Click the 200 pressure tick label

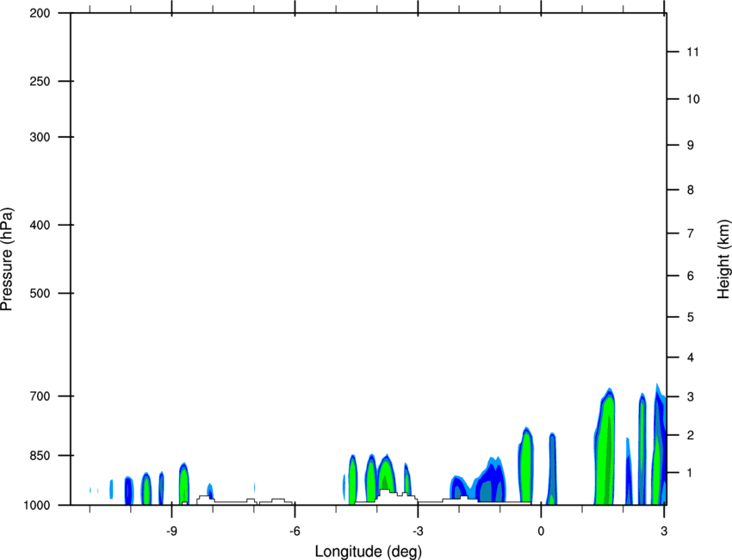[40, 13]
